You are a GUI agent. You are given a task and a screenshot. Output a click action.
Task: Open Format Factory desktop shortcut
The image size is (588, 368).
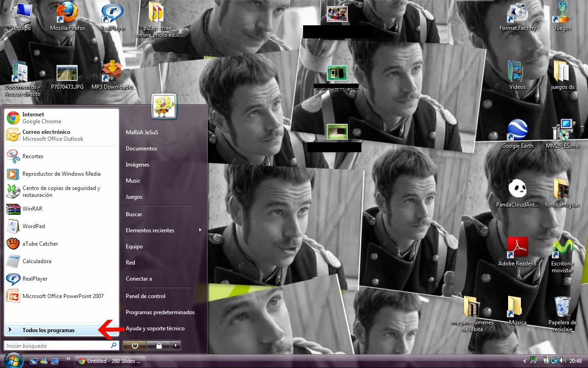[517, 14]
